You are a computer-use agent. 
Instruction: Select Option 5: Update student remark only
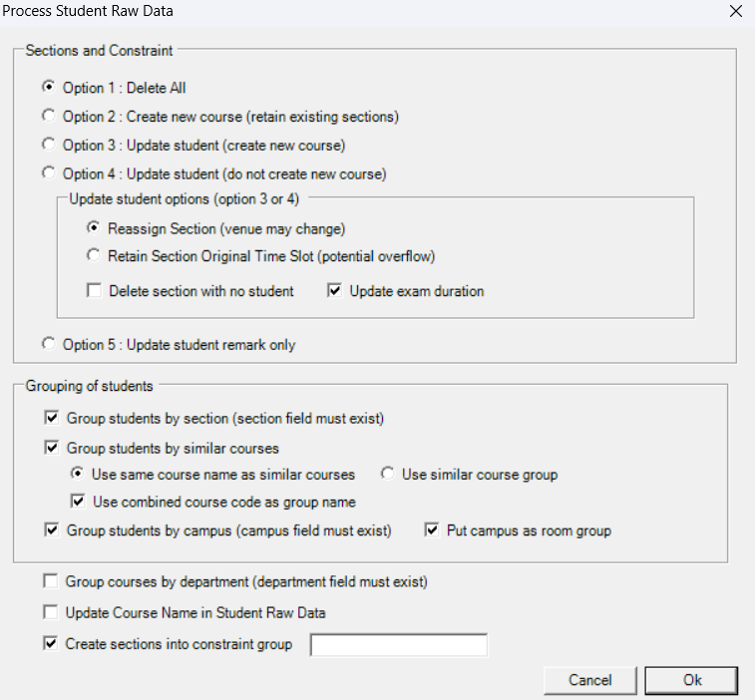[49, 345]
